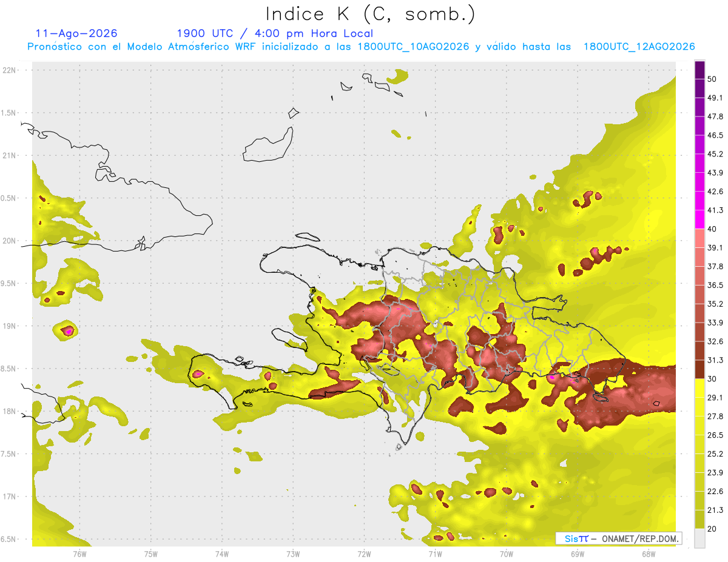Screen dimensions: 728x562
Task: Click colorbar value "26.5"
Action: 715,435
